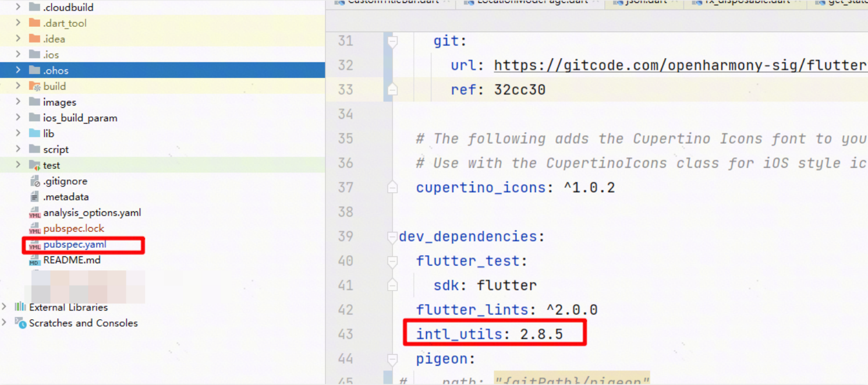This screenshot has height=385, width=868.
Task: Select pubspec.yaml in project tree
Action: pyautogui.click(x=75, y=245)
